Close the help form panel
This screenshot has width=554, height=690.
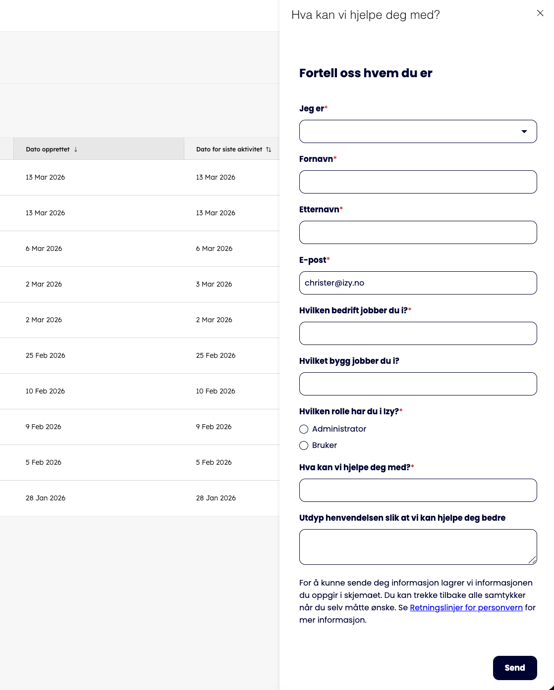(x=540, y=13)
